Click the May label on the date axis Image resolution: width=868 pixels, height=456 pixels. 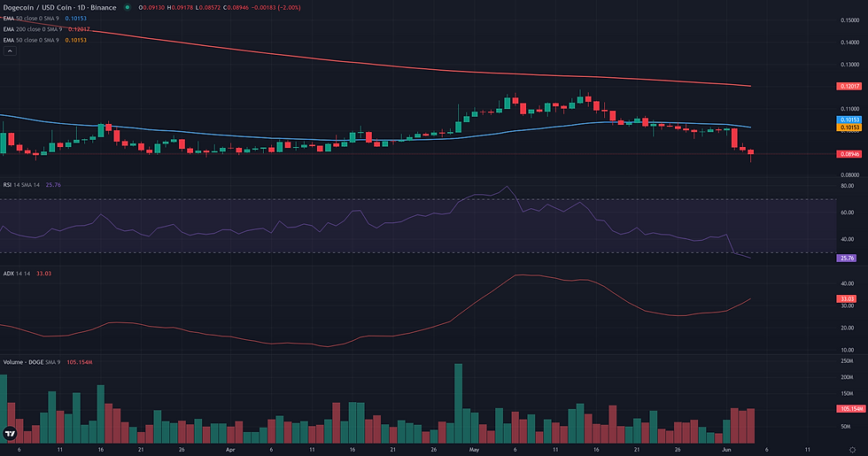point(474,450)
